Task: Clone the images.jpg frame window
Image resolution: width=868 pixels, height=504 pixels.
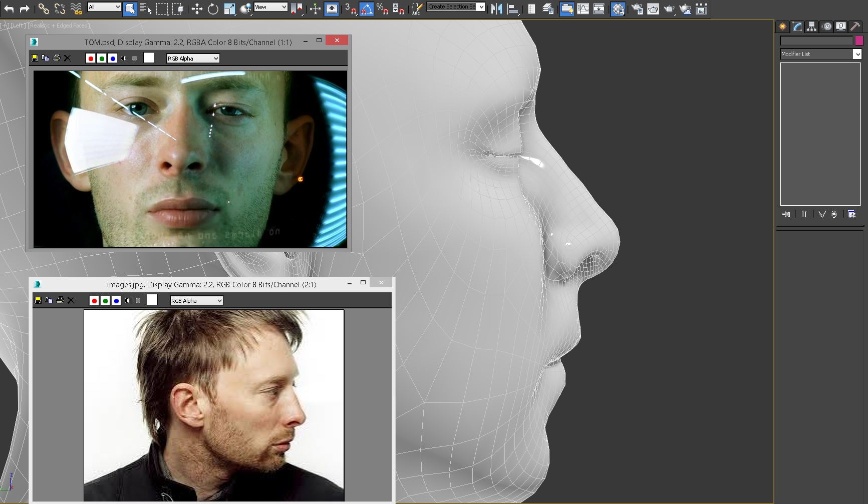Action: click(49, 300)
